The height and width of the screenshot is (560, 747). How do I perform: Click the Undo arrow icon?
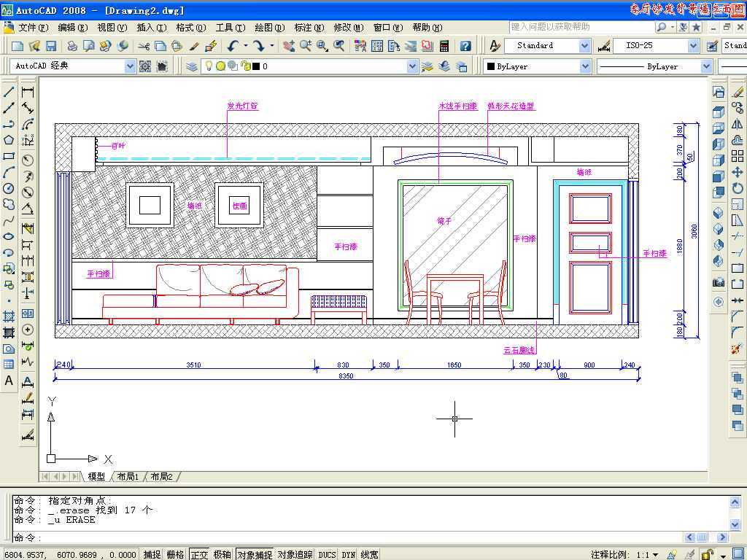coord(233,46)
